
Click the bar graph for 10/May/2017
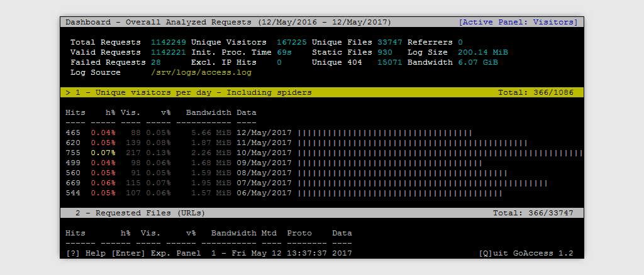point(440,153)
